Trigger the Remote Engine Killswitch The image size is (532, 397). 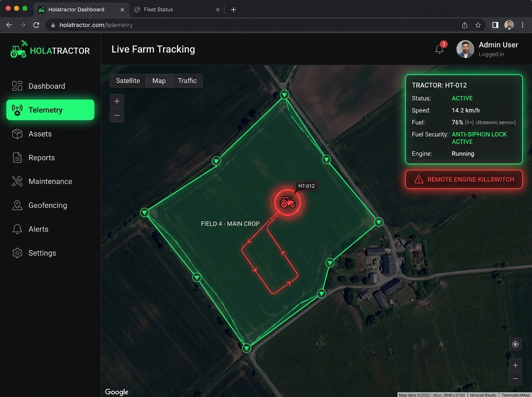(464, 179)
